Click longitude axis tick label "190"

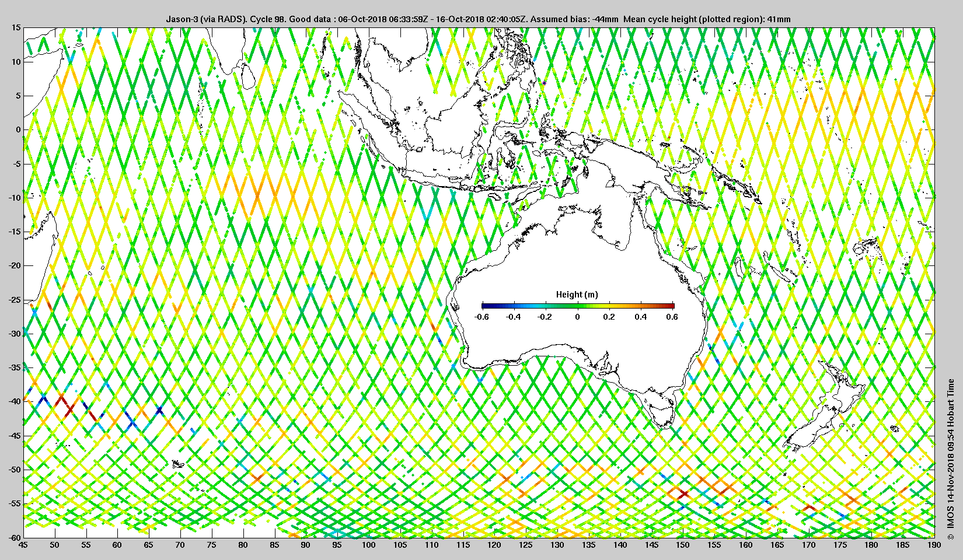pos(934,545)
